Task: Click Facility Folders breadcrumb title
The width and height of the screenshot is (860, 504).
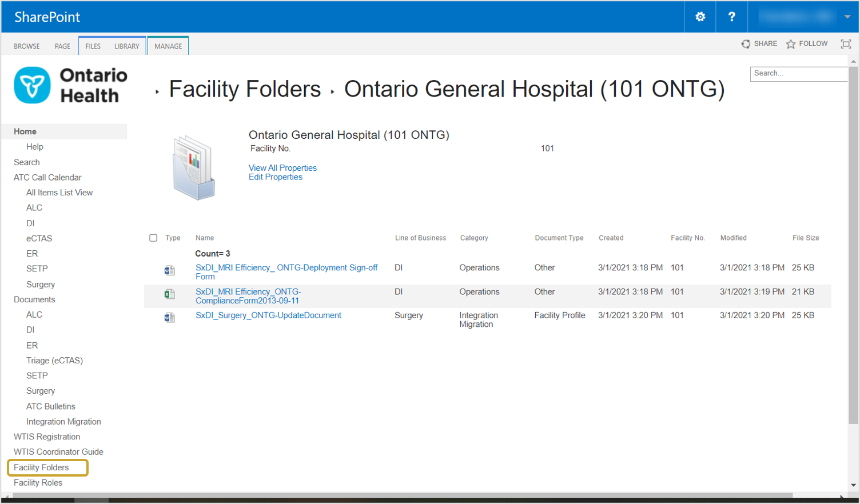Action: [x=245, y=89]
